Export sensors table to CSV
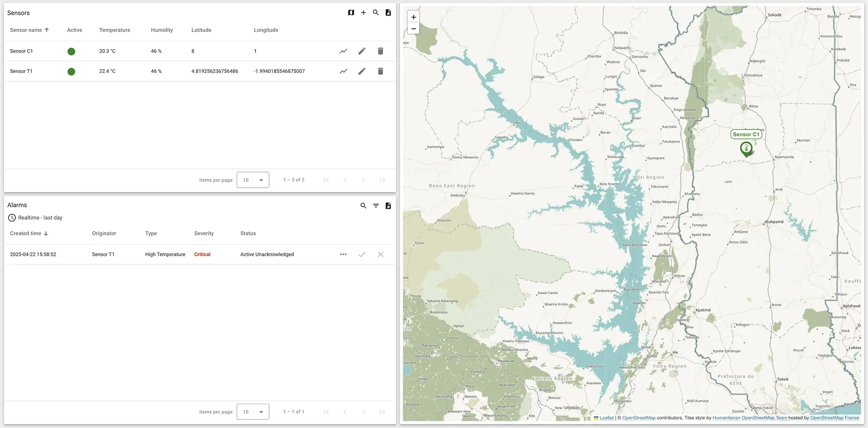The image size is (868, 428). [388, 12]
